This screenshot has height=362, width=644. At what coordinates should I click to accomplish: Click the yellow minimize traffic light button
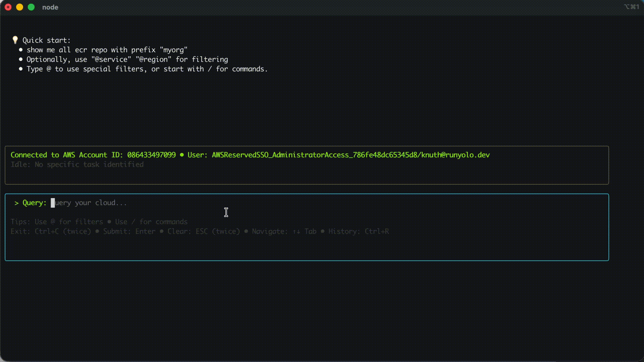(19, 7)
